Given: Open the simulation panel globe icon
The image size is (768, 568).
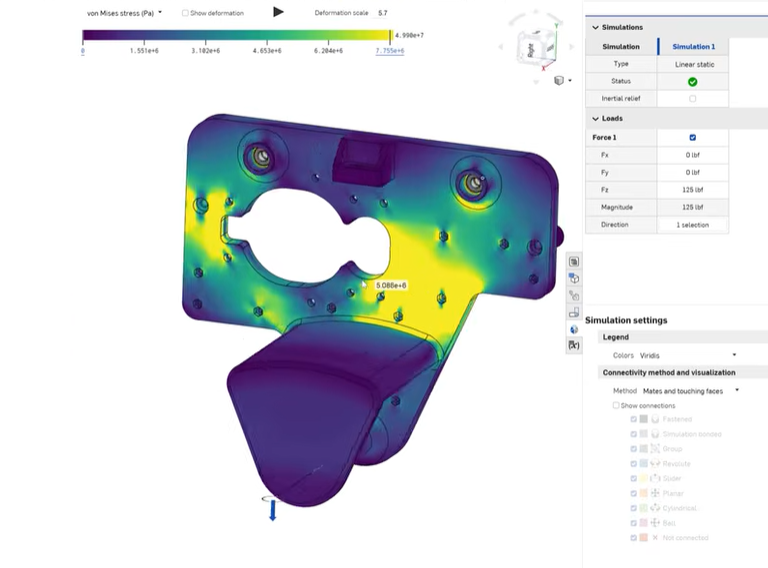Looking at the screenshot, I should 573,329.
